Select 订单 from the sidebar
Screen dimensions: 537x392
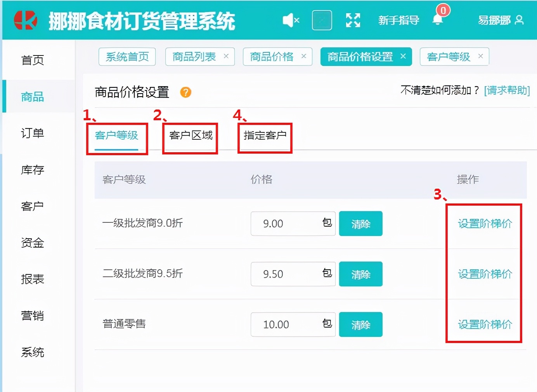coord(32,133)
